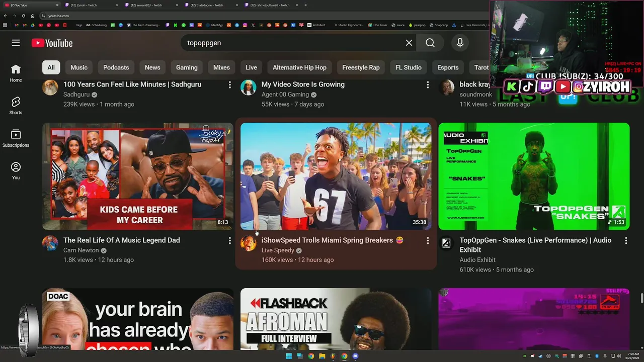Open Agent 00 Gaming channel avatar
The width and height of the screenshot is (644, 362).
[x=248, y=87]
